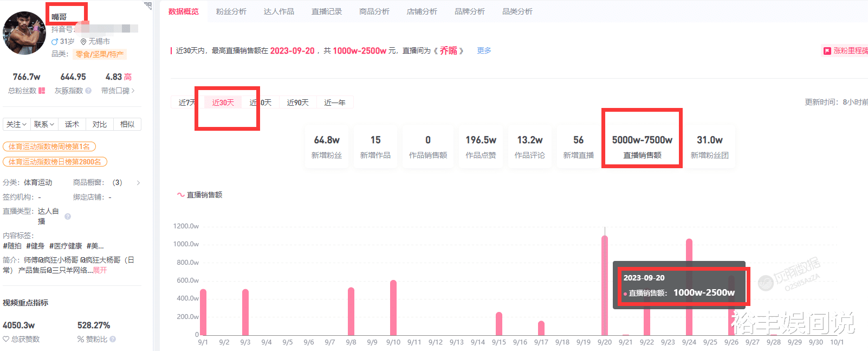Select the 作品销售额 metric card
The image size is (868, 351).
[x=428, y=146]
